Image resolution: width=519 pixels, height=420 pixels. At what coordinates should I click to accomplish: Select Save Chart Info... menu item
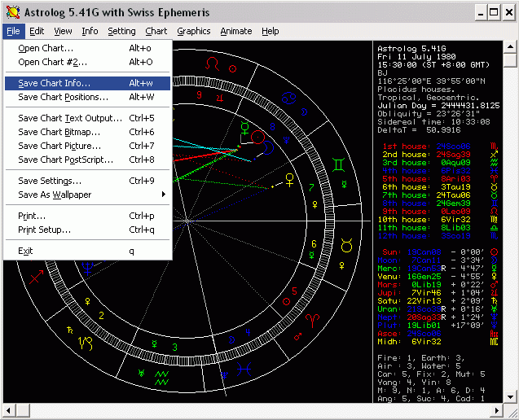[x=88, y=83]
